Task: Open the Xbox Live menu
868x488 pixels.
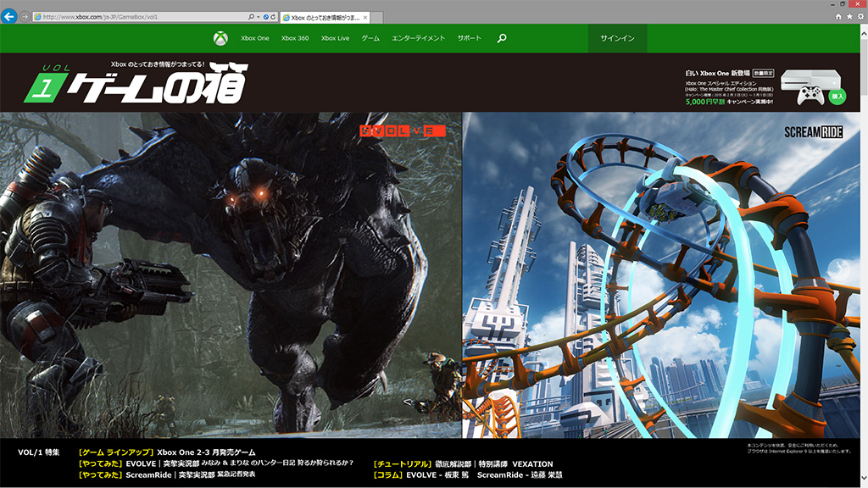Action: (335, 38)
